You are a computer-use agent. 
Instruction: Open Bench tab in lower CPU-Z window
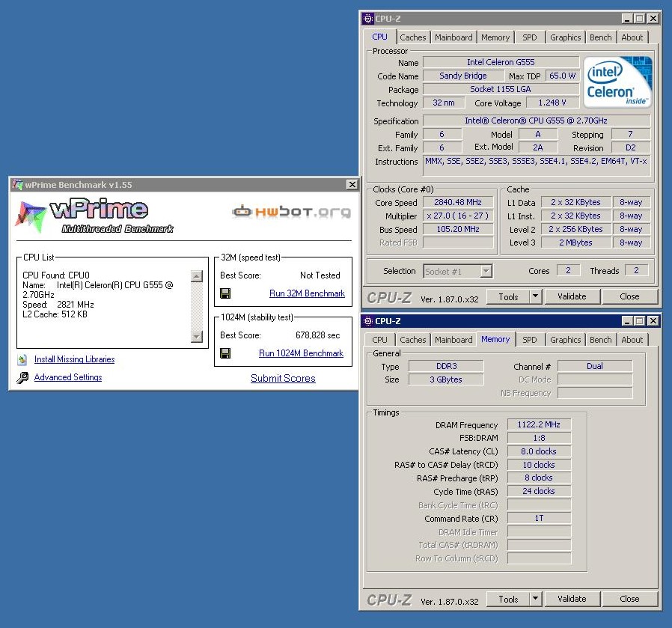[600, 340]
